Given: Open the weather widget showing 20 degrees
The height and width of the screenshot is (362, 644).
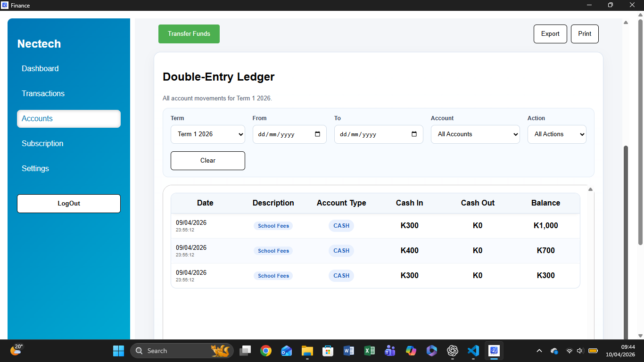Looking at the screenshot, I should [16, 351].
